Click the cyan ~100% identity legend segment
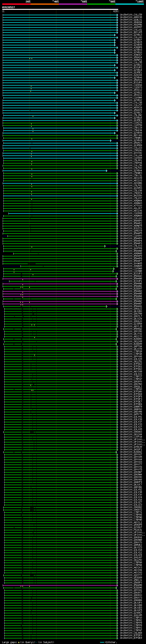 point(130,4)
